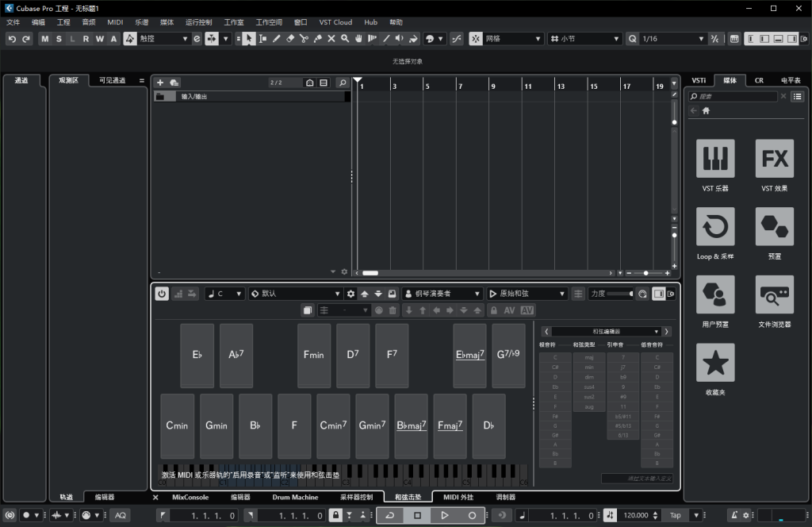Screen dimensions: 812x527
Task: Open chord pads settings gear icon
Action: click(350, 294)
